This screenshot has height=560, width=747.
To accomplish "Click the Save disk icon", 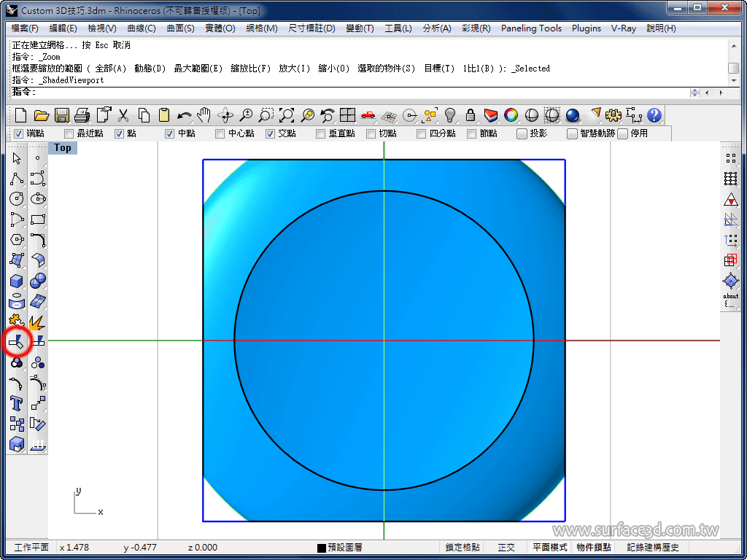I will click(x=62, y=115).
